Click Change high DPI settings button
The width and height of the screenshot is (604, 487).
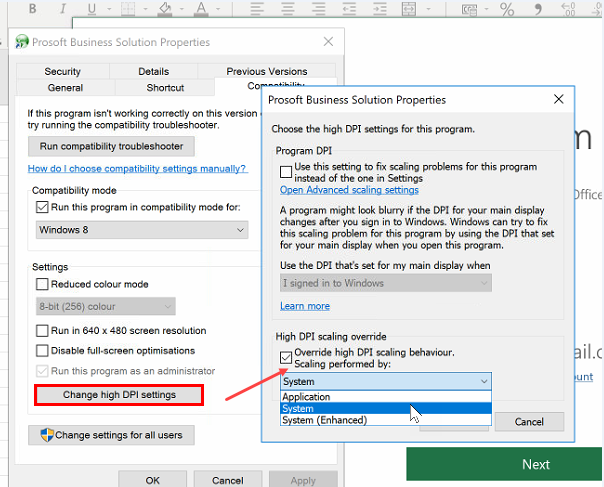[119, 395]
